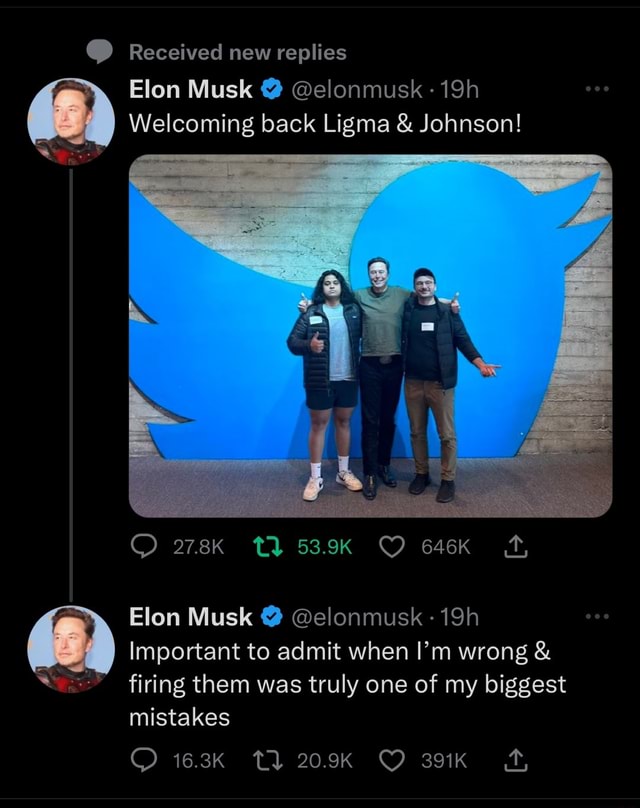
Task: Open the share menu on the second tweet
Action: [513, 760]
